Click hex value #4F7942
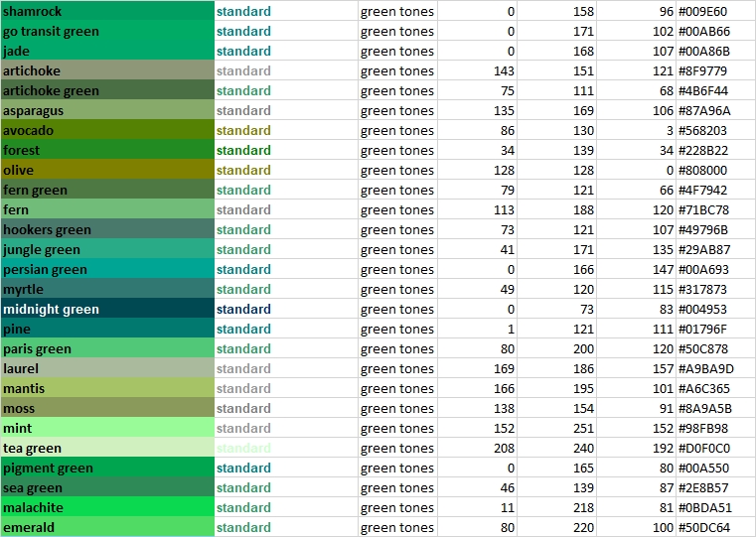 pos(702,191)
